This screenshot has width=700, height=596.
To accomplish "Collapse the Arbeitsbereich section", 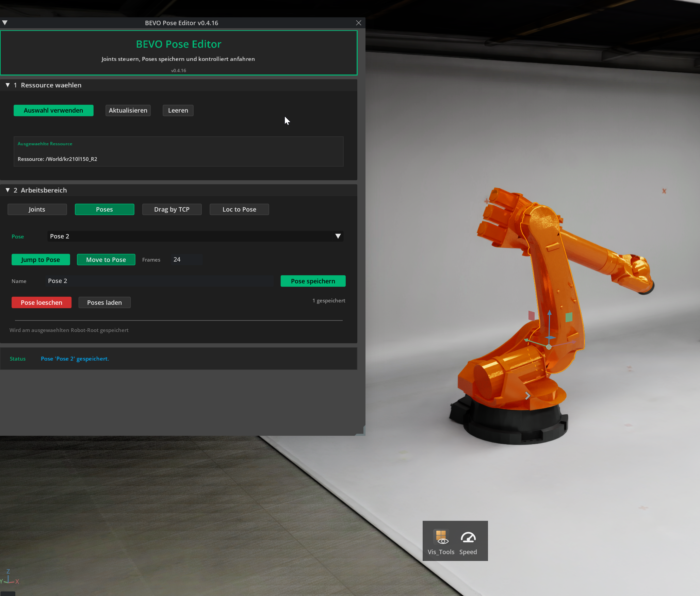I will click(x=7, y=190).
